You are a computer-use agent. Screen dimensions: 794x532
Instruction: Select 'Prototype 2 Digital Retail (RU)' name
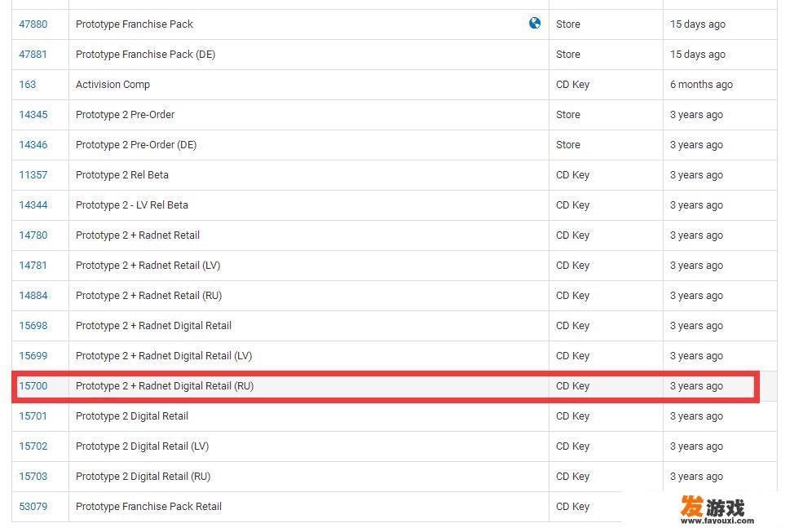tap(143, 477)
